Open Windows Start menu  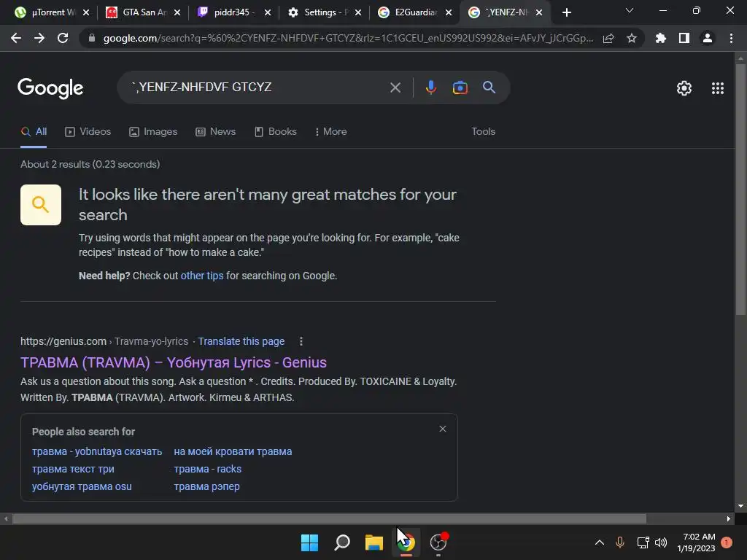coord(309,542)
